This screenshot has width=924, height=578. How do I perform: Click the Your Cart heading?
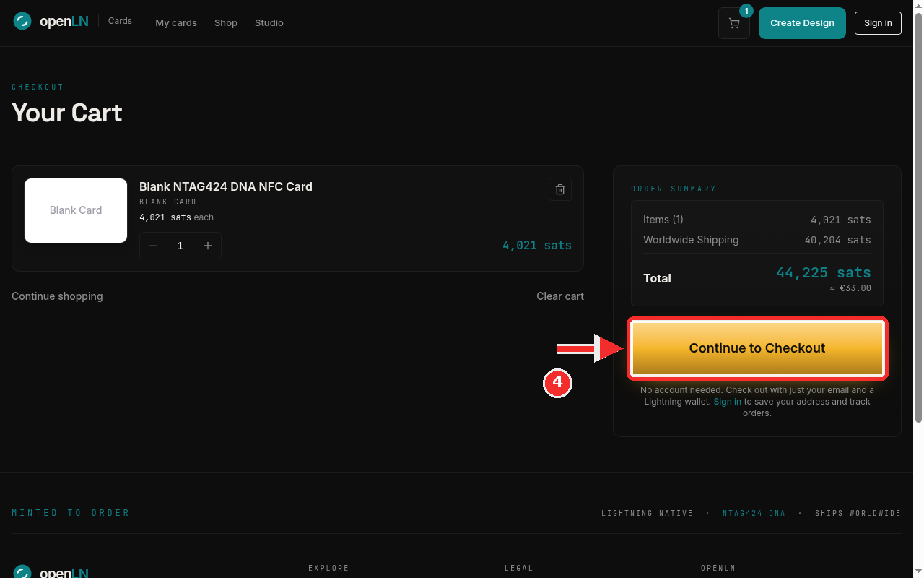point(67,113)
